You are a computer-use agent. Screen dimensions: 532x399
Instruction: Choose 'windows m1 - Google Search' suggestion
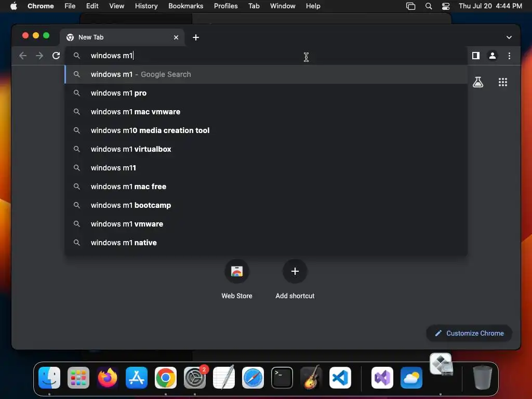click(x=266, y=74)
